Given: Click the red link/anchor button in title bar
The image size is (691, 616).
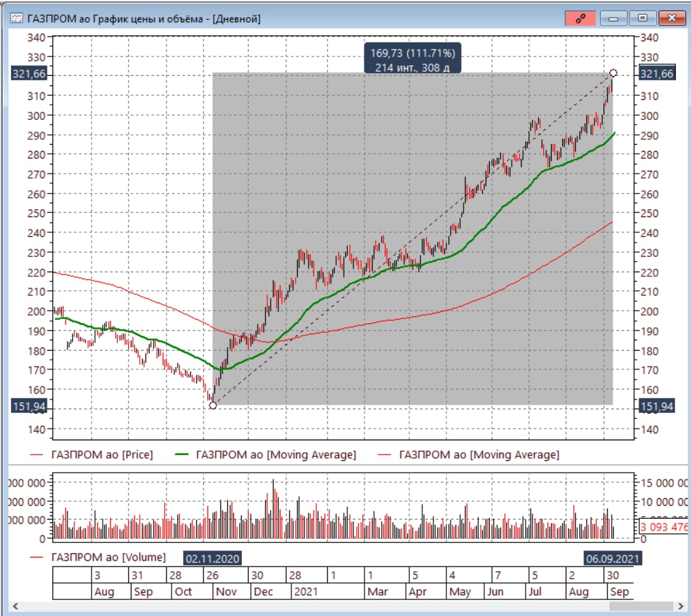Looking at the screenshot, I should coord(580,18).
